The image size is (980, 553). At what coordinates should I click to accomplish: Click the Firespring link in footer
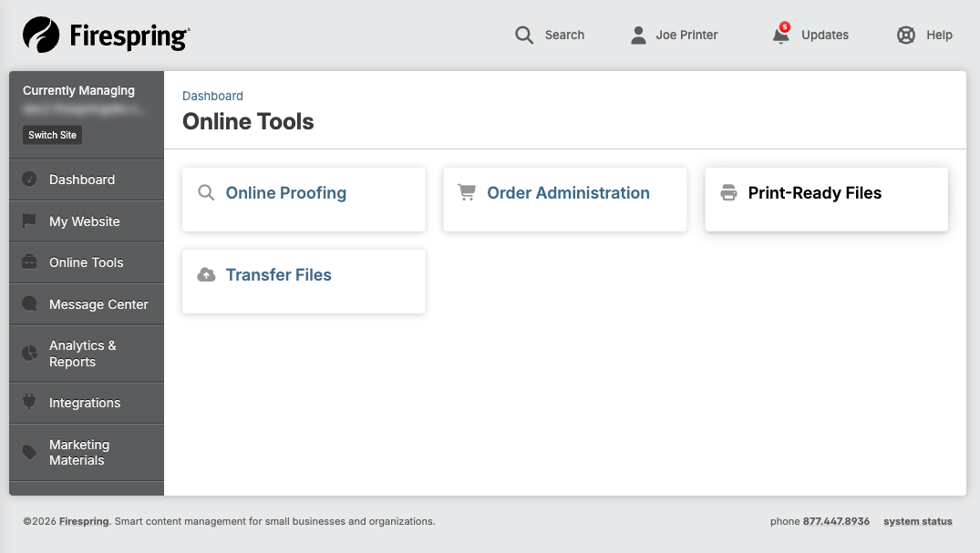click(x=84, y=521)
